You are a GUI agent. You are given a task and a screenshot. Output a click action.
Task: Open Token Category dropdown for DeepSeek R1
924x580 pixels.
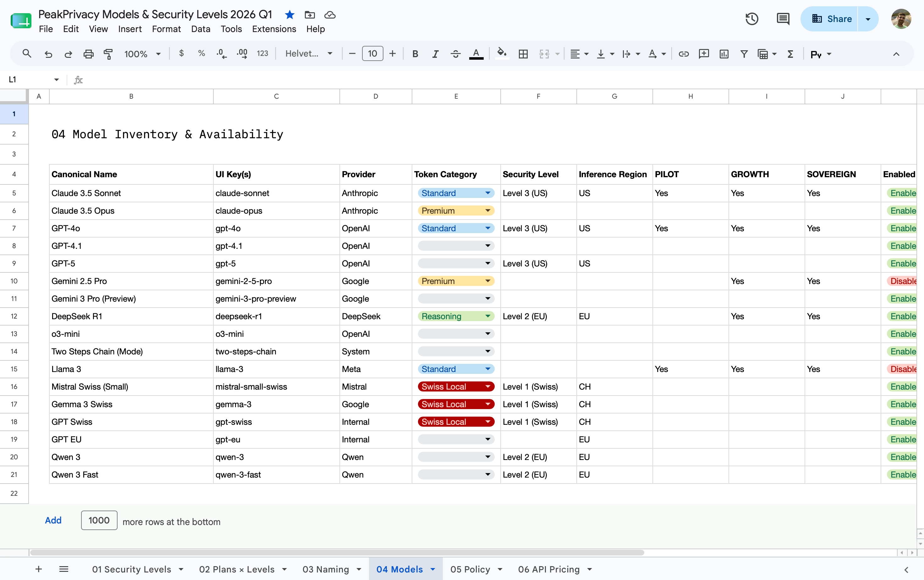click(488, 316)
